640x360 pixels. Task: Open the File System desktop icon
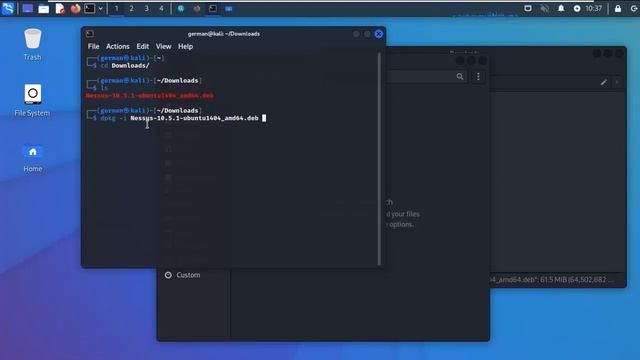pos(32,100)
